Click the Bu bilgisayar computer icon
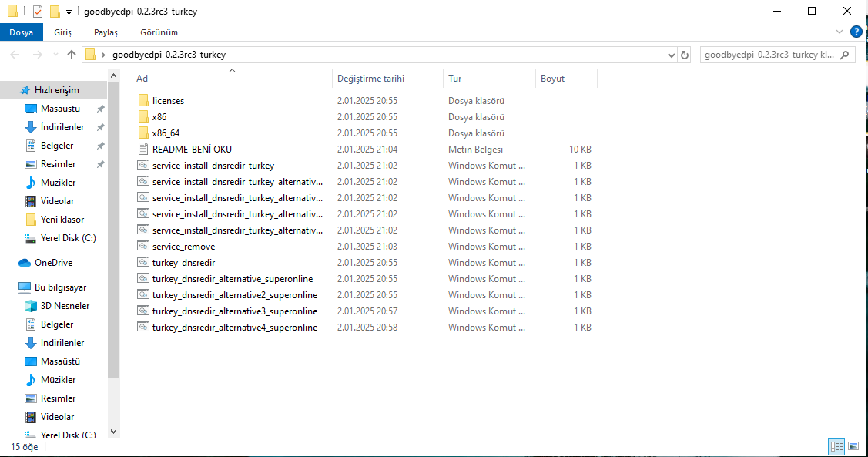The height and width of the screenshot is (457, 868). 25,287
